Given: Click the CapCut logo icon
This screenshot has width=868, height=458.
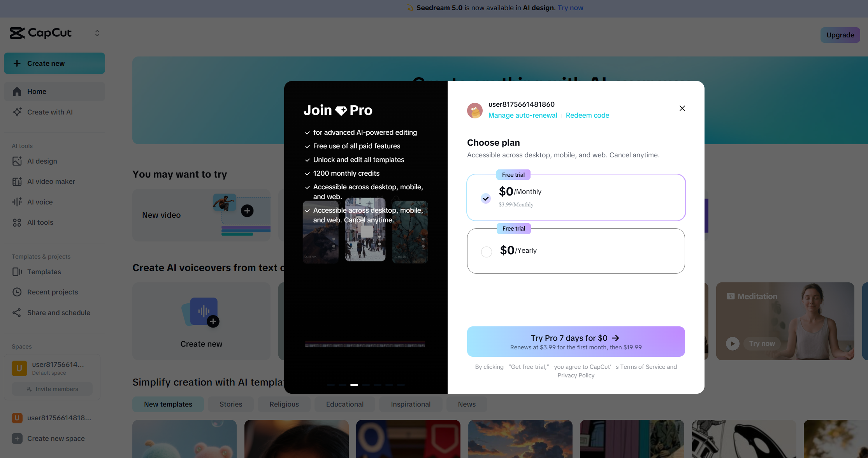Looking at the screenshot, I should pyautogui.click(x=17, y=33).
